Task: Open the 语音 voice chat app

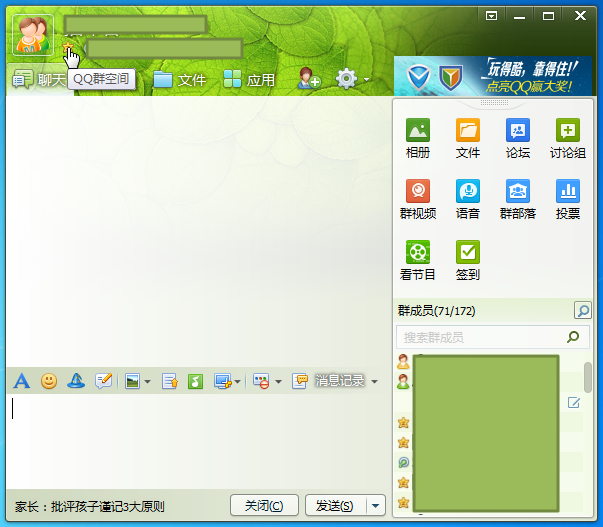Action: [468, 198]
